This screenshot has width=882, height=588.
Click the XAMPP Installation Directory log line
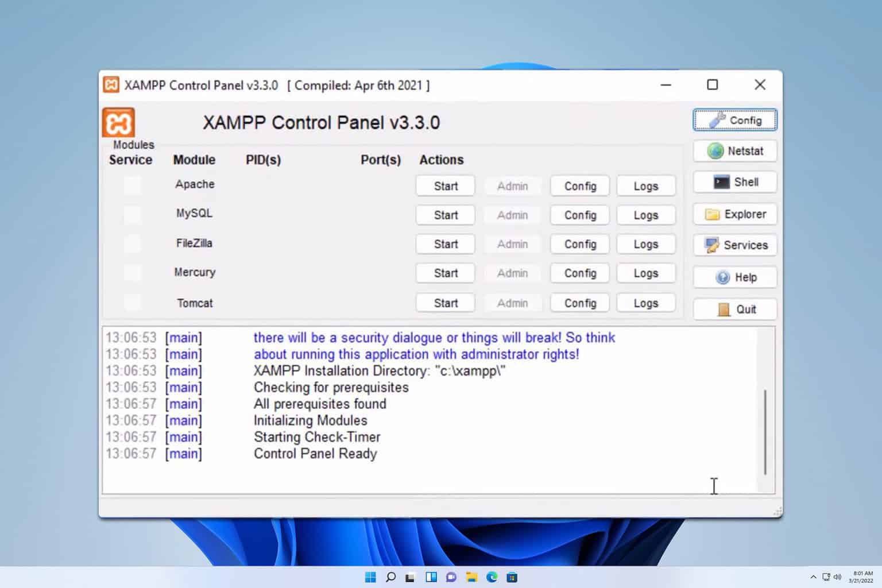(x=380, y=371)
